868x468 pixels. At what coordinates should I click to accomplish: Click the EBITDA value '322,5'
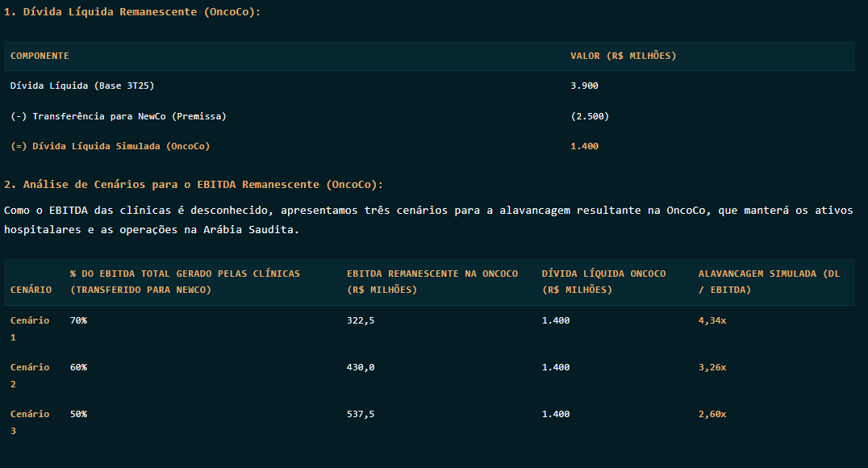(361, 320)
